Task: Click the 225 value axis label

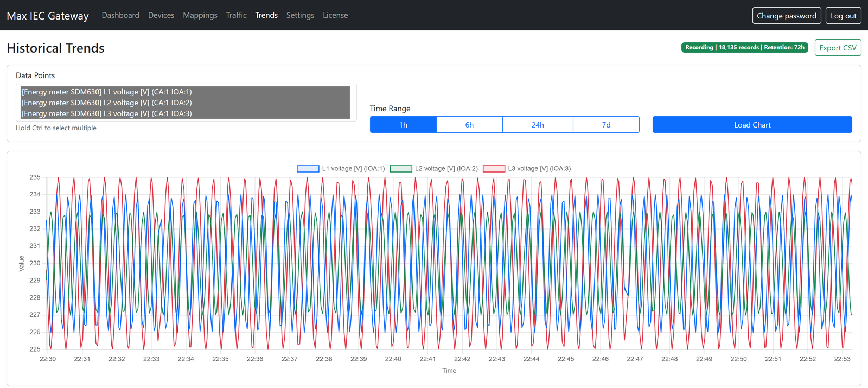Action: (35, 349)
